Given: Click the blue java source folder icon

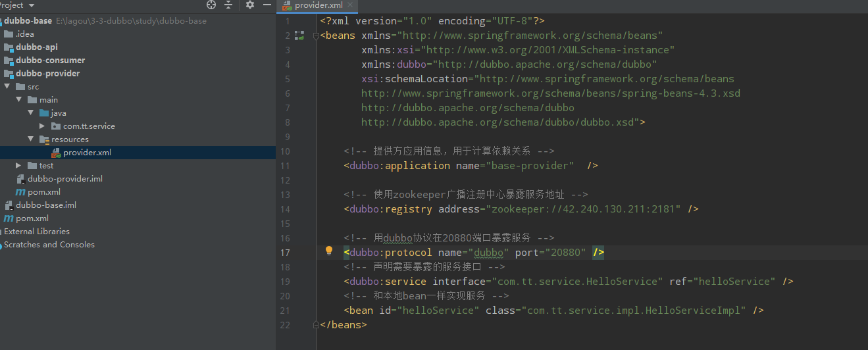Looking at the screenshot, I should coord(44,113).
